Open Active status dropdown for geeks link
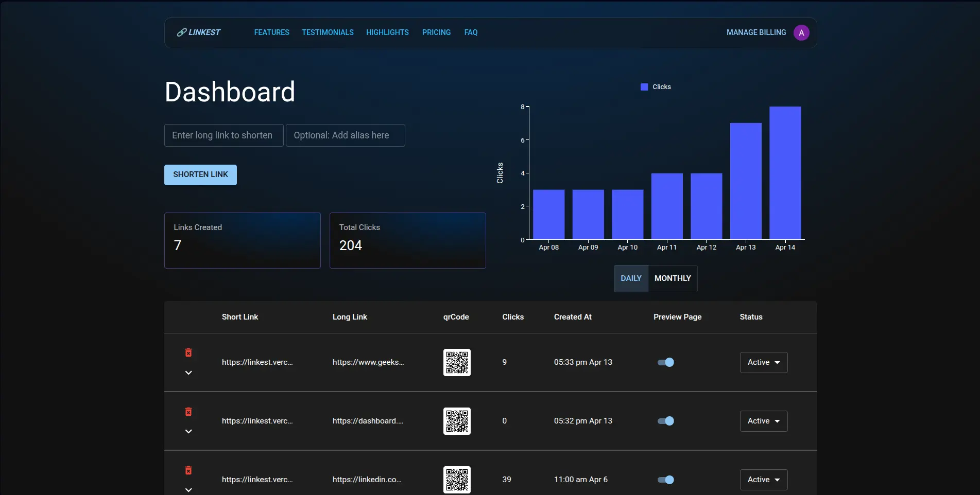 click(x=763, y=362)
